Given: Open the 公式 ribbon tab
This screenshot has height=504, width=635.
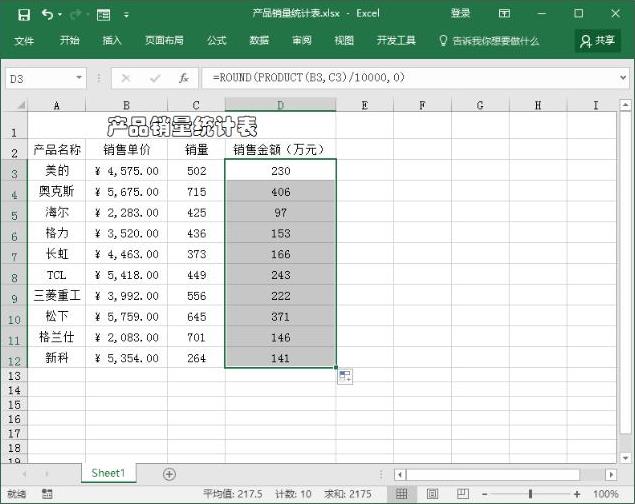Looking at the screenshot, I should pos(217,40).
